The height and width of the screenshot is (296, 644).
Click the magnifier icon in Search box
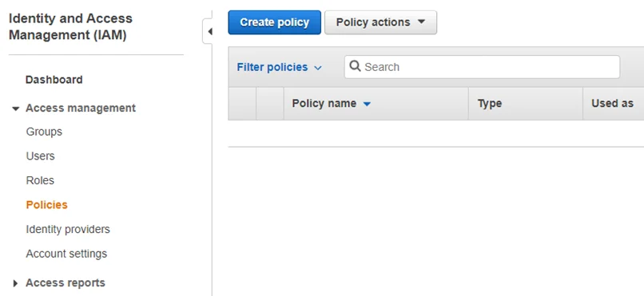(355, 66)
